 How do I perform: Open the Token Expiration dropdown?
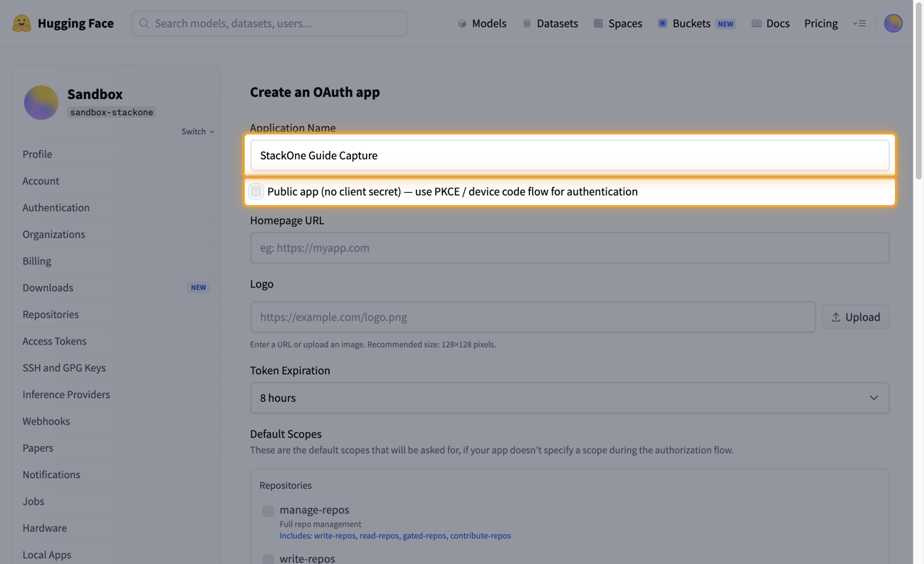(x=570, y=398)
